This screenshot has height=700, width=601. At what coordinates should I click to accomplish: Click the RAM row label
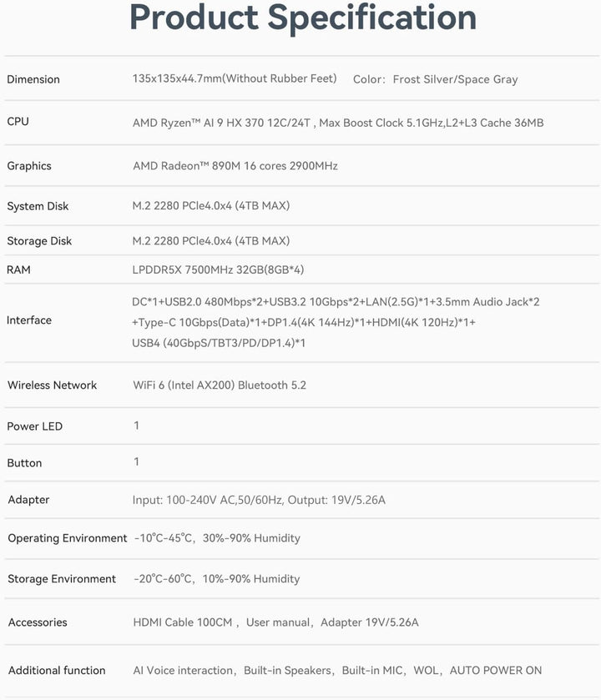coord(19,269)
